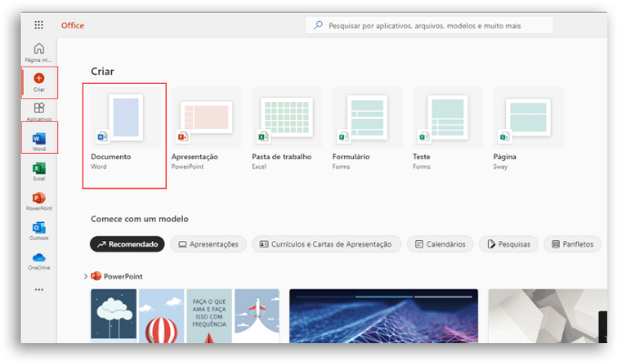
Task: Open OneDrive from the sidebar
Action: click(x=39, y=261)
